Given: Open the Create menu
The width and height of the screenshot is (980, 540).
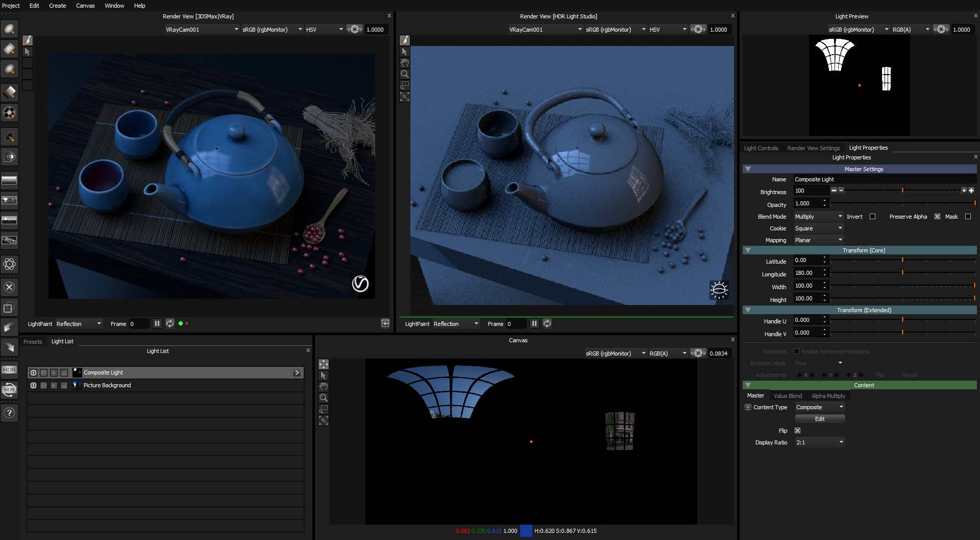Looking at the screenshot, I should (x=57, y=6).
